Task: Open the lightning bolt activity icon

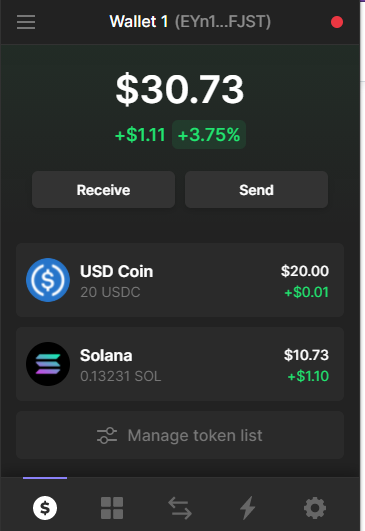Action: click(247, 508)
